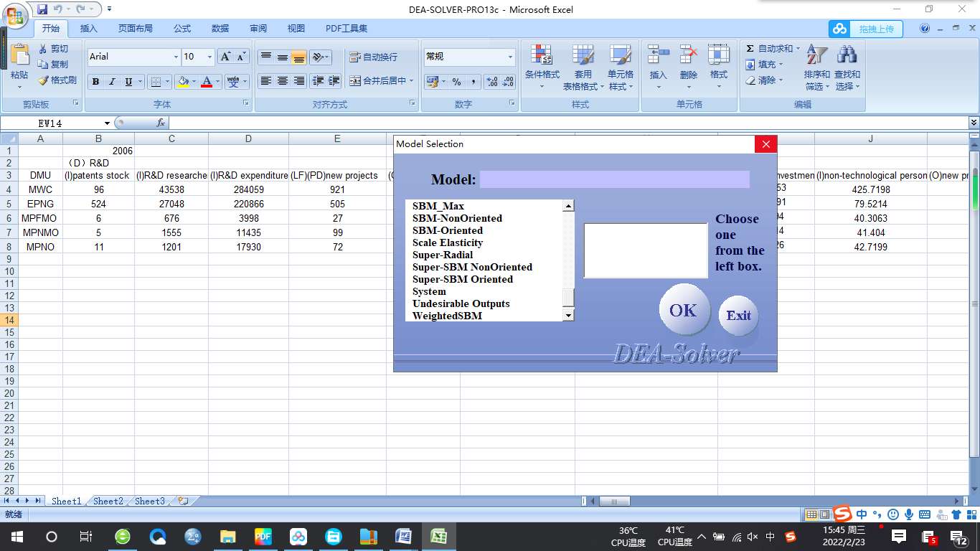Click the decrease indent icon
Screen dimensions: 980x551
[x=319, y=81]
